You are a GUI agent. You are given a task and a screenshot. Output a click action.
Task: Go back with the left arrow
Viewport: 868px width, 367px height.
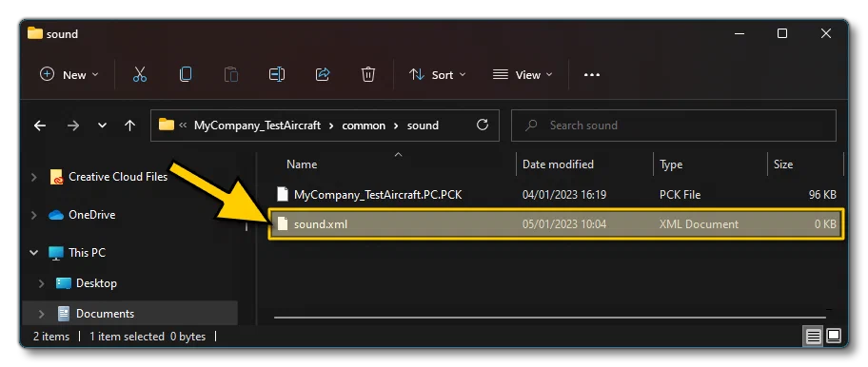click(40, 126)
